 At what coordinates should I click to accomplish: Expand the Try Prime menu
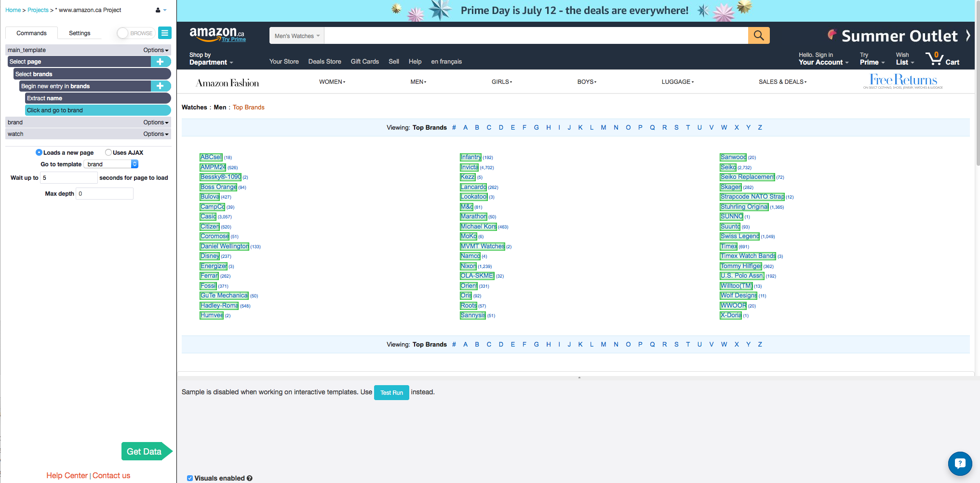[x=872, y=59]
